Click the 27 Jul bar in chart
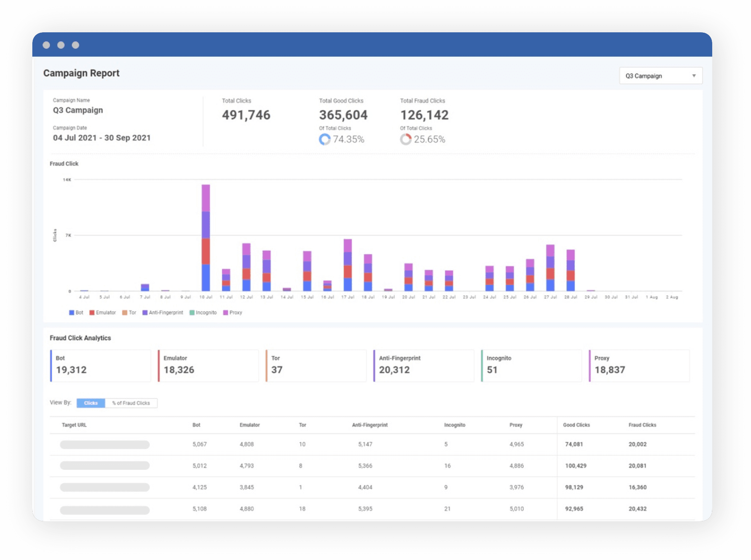This screenshot has width=751, height=560. 550,267
